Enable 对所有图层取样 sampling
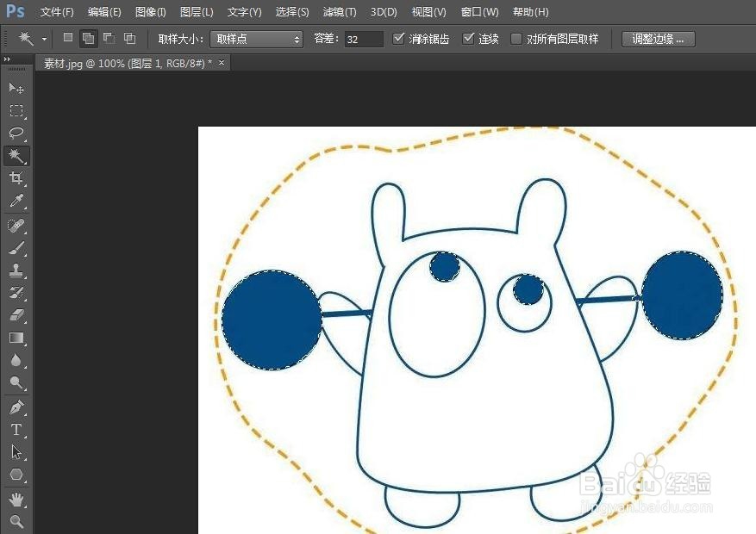The image size is (756, 534). pyautogui.click(x=515, y=39)
